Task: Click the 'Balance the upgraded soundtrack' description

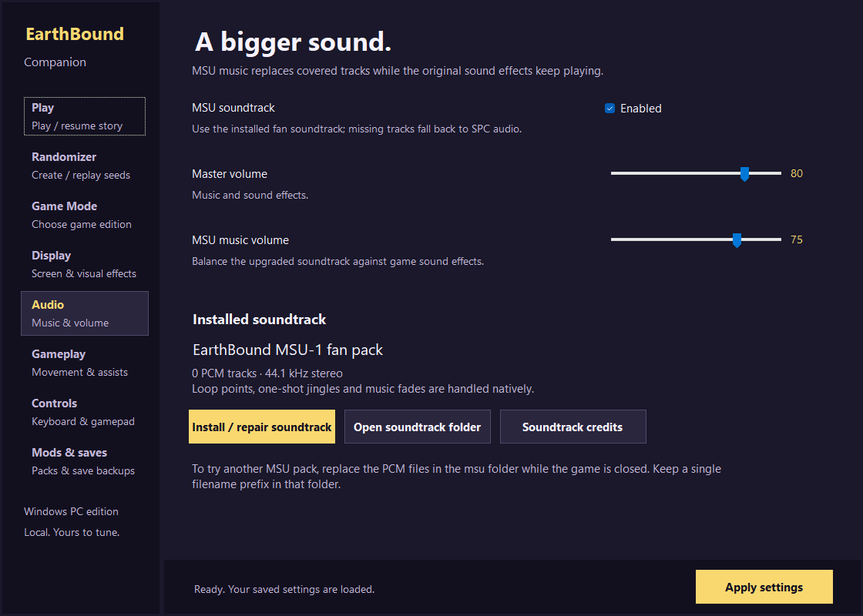Action: (338, 261)
